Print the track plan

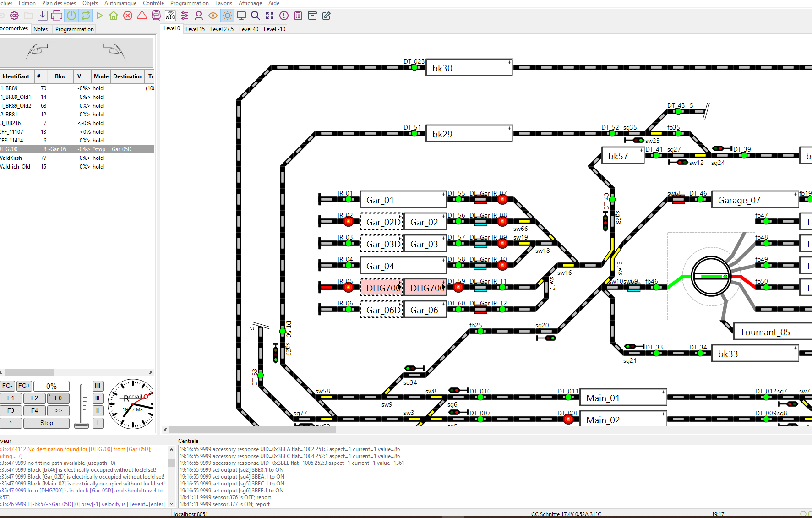(x=57, y=16)
